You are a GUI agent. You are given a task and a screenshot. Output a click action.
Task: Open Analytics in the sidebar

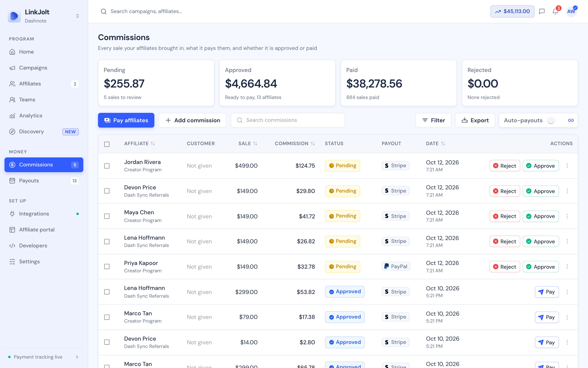click(44, 116)
